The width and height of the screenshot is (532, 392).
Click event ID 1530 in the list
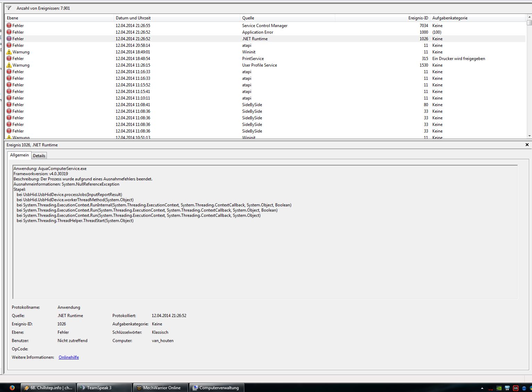point(424,65)
